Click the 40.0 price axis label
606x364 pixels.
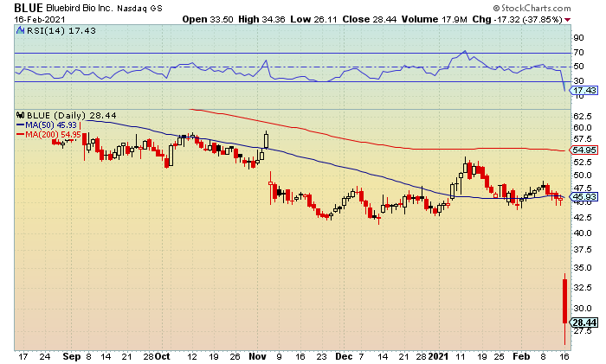pyautogui.click(x=583, y=233)
